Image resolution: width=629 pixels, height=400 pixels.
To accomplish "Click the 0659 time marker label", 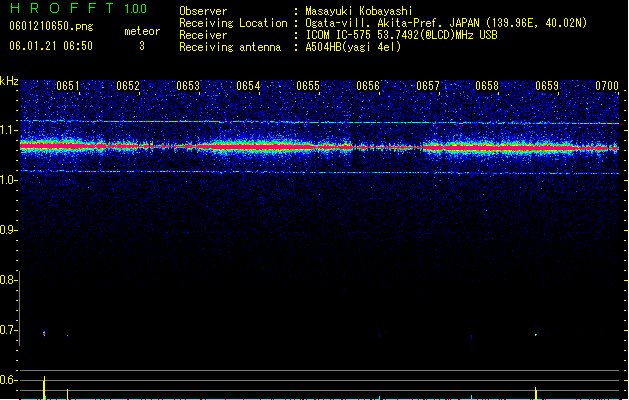I will 547,86.
